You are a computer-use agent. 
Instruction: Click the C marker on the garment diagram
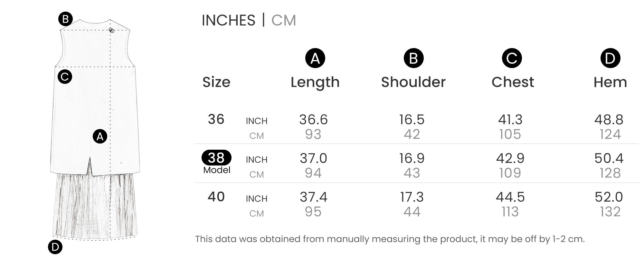65,77
